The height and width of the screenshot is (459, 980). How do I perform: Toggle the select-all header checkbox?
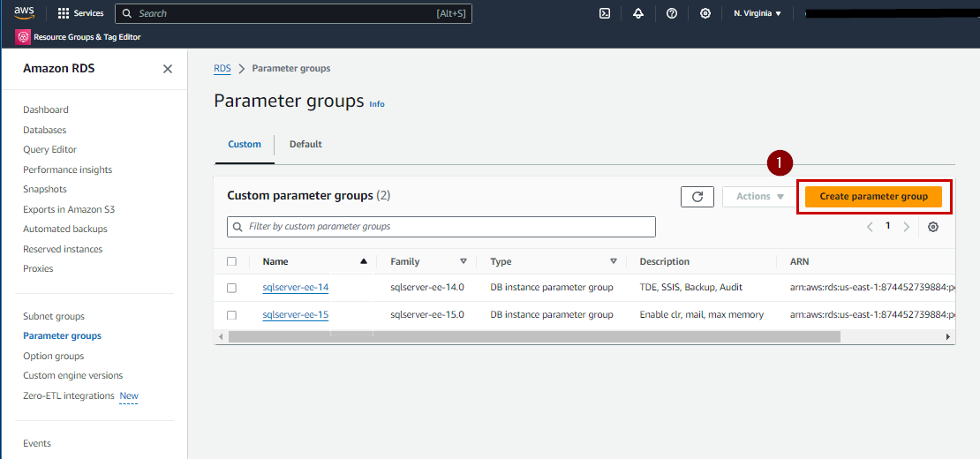(x=231, y=262)
